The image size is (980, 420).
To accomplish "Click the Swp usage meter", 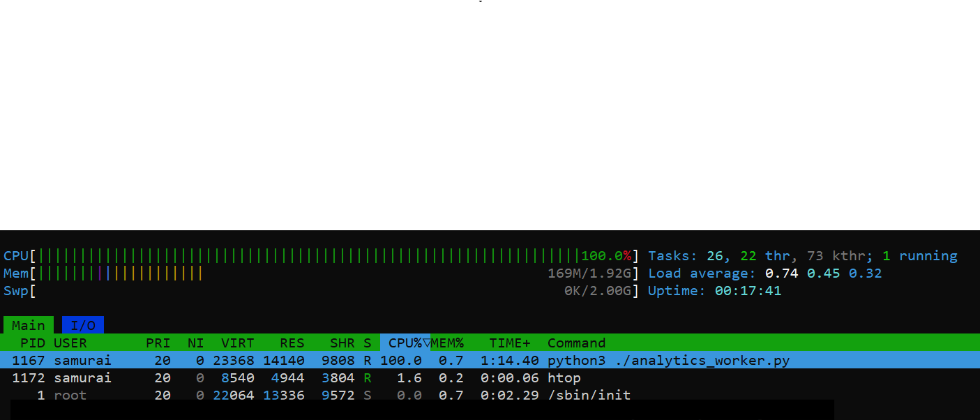I will coord(322,290).
